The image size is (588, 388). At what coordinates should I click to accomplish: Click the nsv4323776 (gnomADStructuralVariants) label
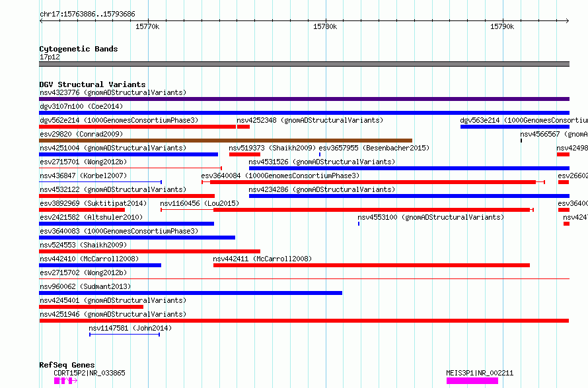(x=113, y=92)
